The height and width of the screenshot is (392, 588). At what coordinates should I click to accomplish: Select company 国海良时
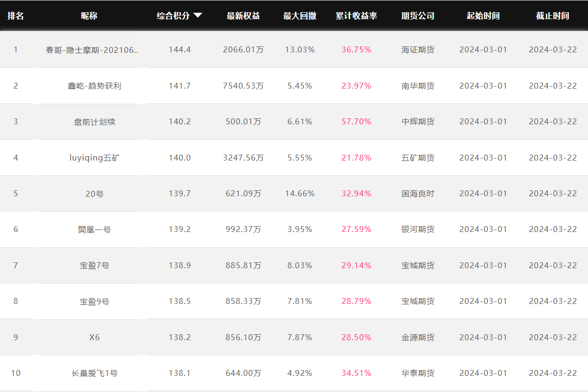[x=418, y=193]
